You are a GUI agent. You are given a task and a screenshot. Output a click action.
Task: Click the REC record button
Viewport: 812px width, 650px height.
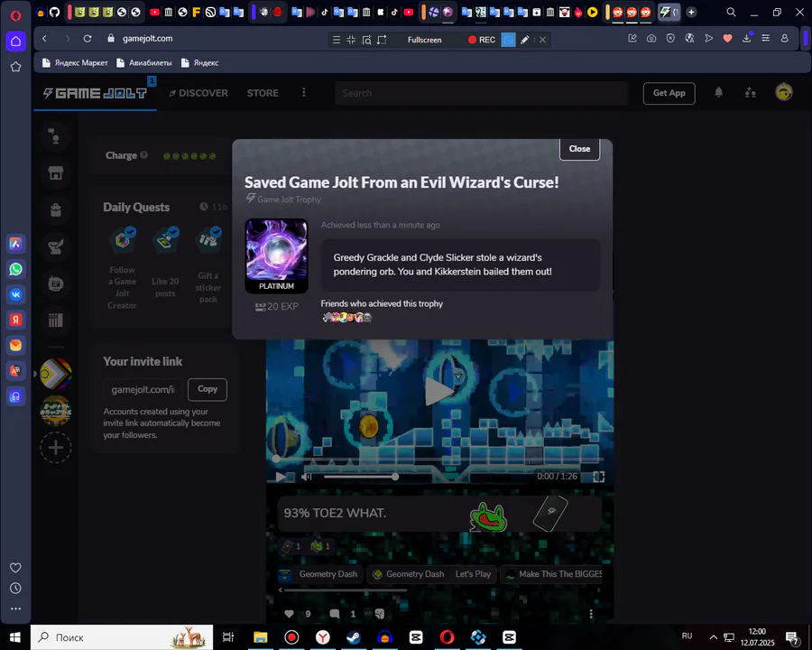482,40
